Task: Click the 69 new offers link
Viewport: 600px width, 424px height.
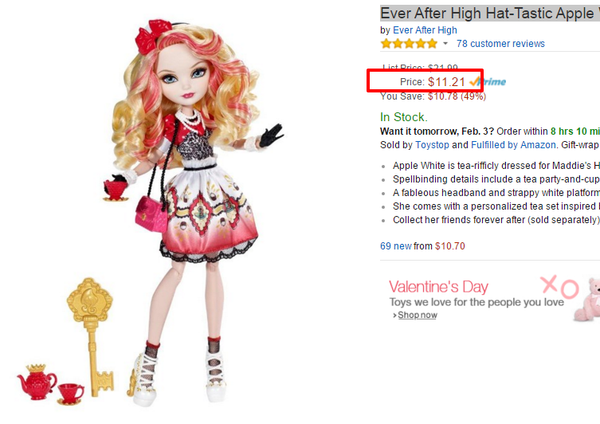Action: point(396,246)
